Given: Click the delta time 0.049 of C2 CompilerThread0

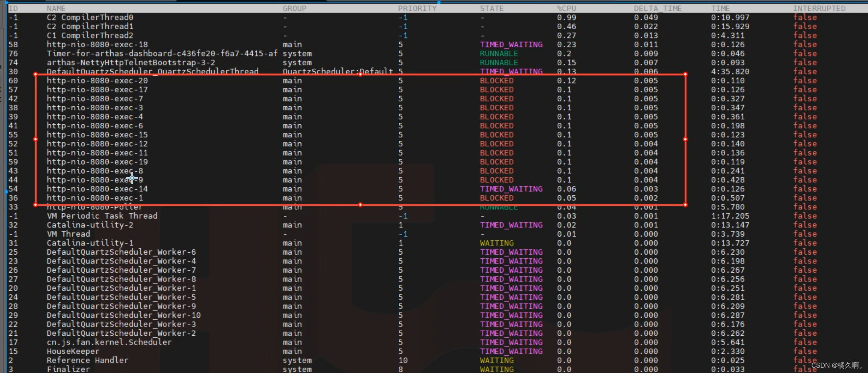Looking at the screenshot, I should (x=646, y=18).
